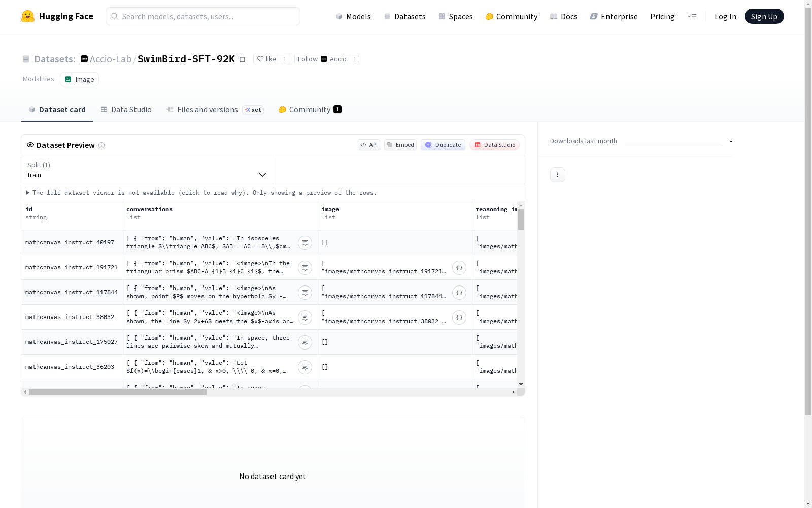Open the Community tab with 1 discussion
Image resolution: width=812 pixels, height=508 pixels.
coord(310,110)
